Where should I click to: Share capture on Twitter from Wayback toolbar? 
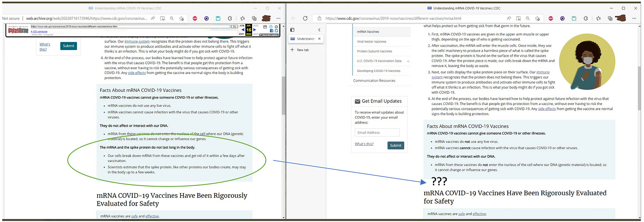coord(276,31)
